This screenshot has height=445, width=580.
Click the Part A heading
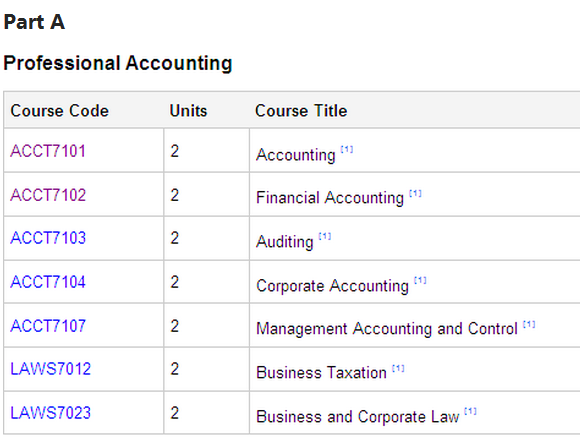coord(34,22)
